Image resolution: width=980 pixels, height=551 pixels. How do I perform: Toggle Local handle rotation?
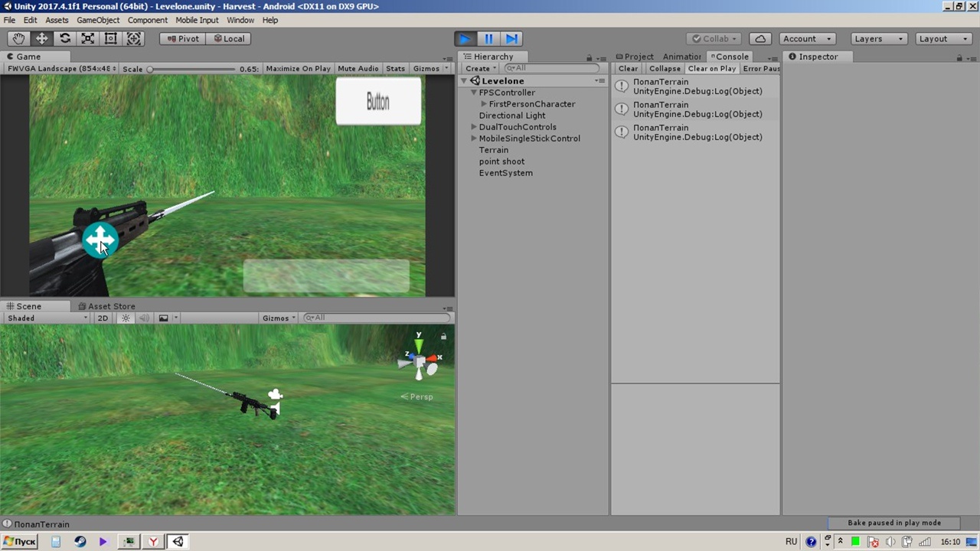(229, 38)
